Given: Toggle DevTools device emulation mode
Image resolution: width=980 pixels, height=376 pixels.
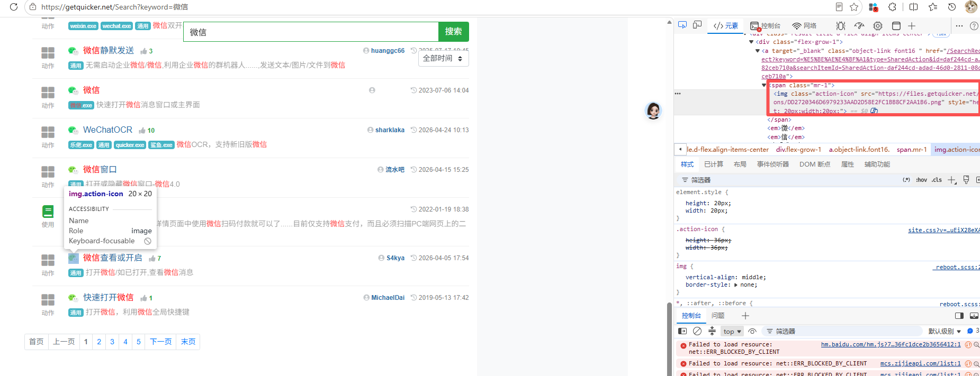Looking at the screenshot, I should coord(697,25).
